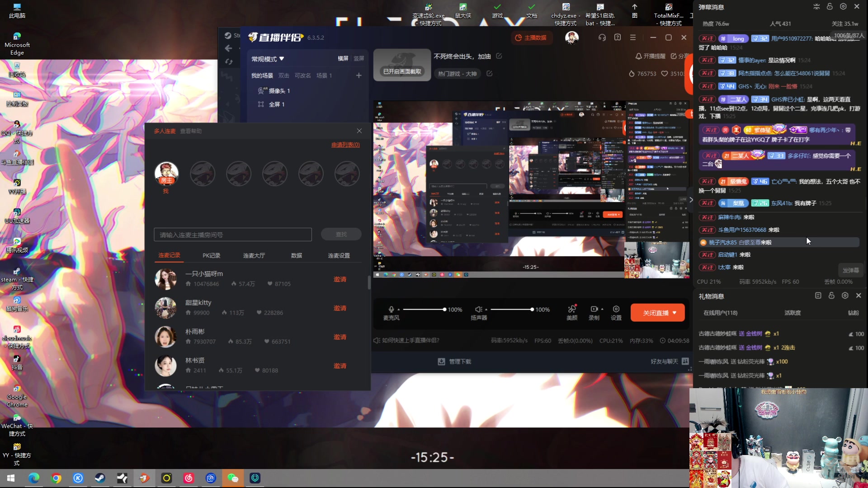Open 管理下载 download manager
The height and width of the screenshot is (488, 868).
[455, 361]
